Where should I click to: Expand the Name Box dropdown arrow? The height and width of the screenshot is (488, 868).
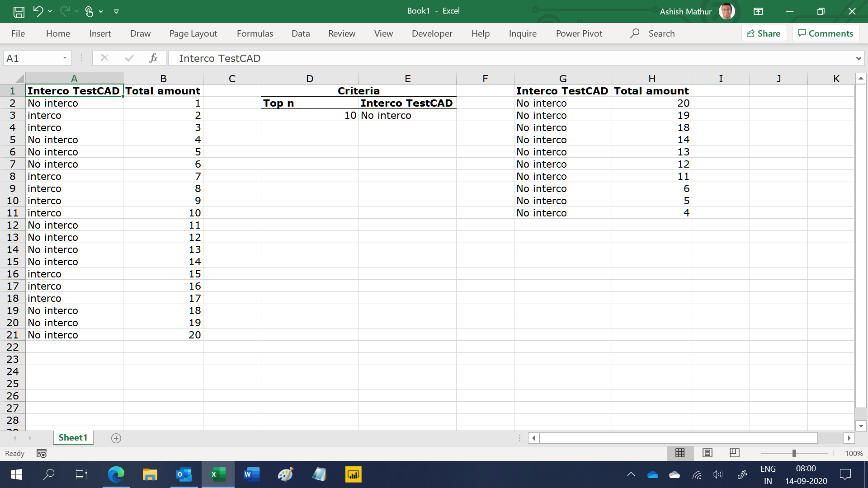click(65, 58)
